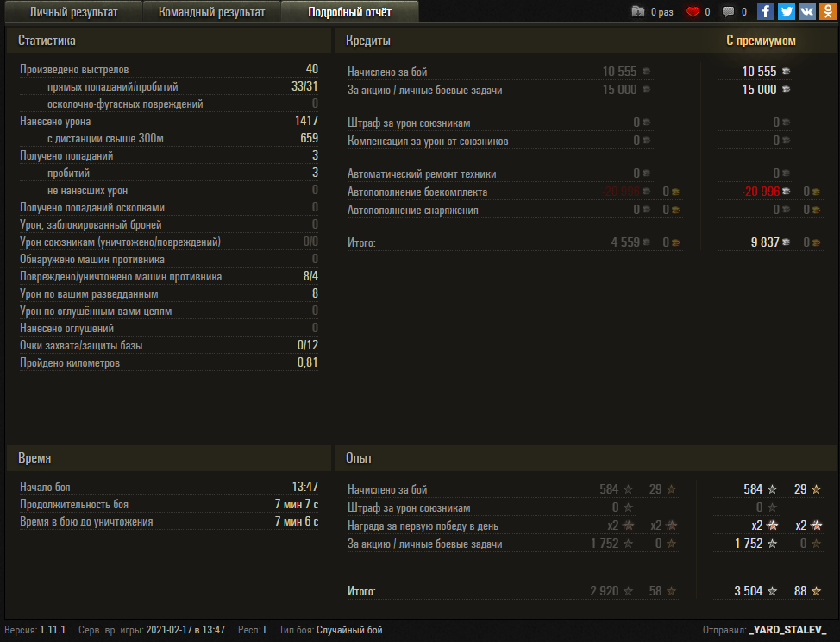Select the Подробный отчёт tab

[x=349, y=12]
